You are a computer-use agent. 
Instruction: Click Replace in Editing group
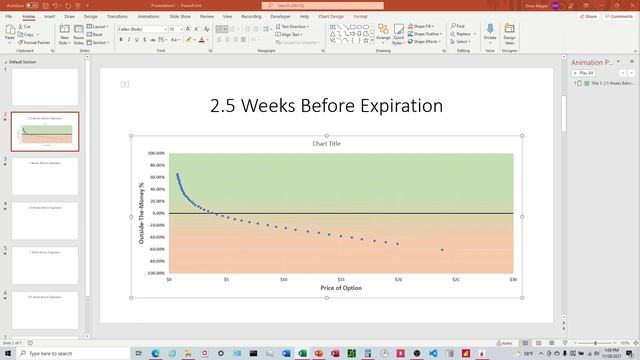461,34
